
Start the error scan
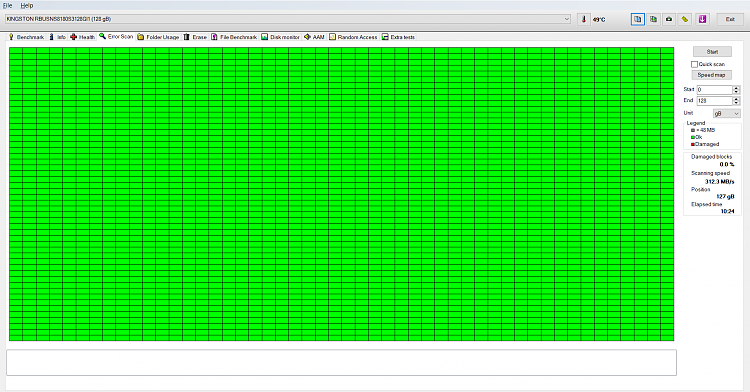coord(712,52)
